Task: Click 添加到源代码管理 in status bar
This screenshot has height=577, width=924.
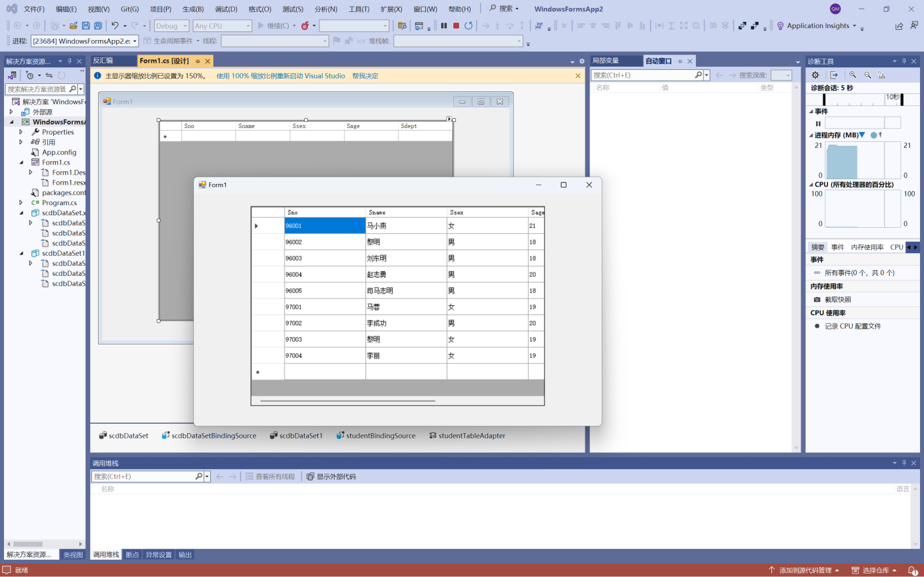Action: coord(805,570)
